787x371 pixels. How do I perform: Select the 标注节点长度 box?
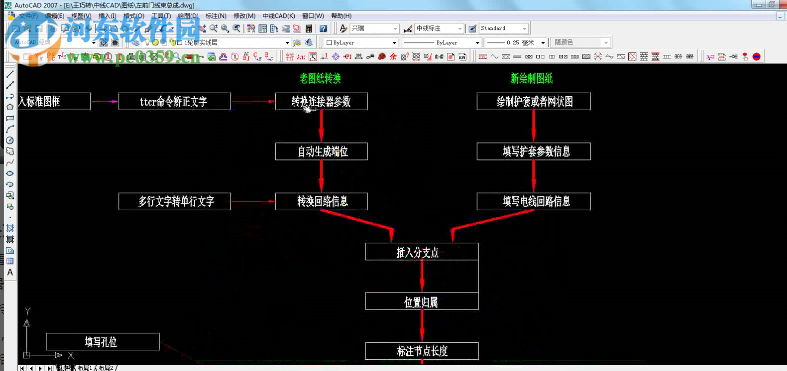point(422,351)
